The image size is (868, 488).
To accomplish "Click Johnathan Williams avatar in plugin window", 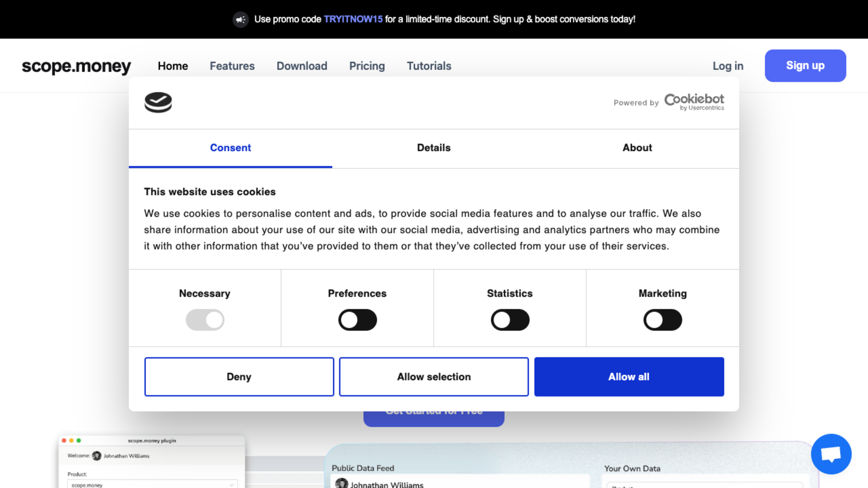I will pos(97,456).
